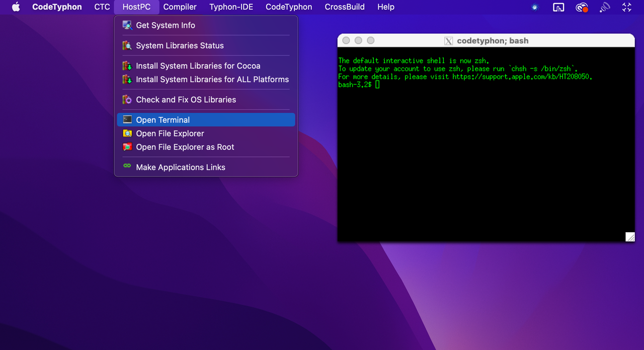Choose Open File Explorer

coord(206,133)
